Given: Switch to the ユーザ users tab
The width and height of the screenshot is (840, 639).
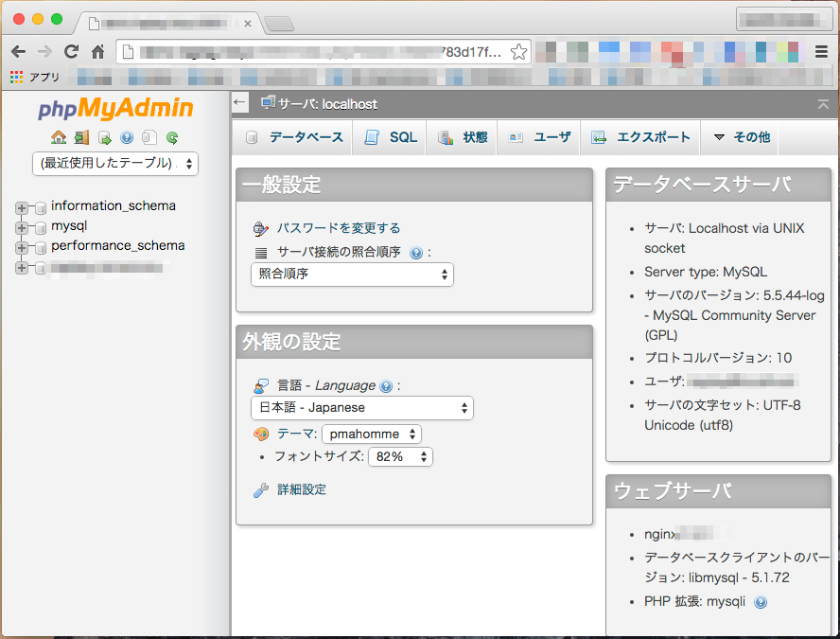Looking at the screenshot, I should point(539,138).
